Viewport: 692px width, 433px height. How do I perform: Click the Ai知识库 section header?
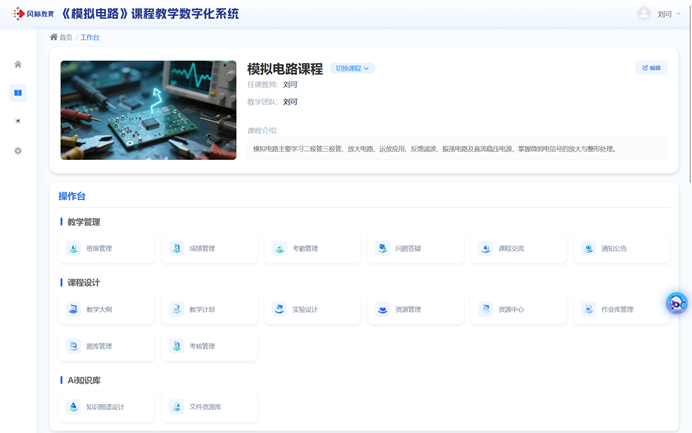point(84,380)
